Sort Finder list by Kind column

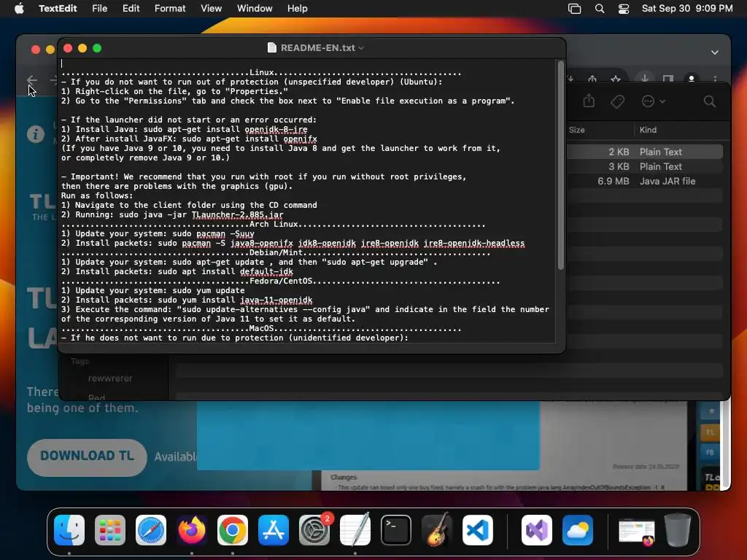(x=648, y=130)
